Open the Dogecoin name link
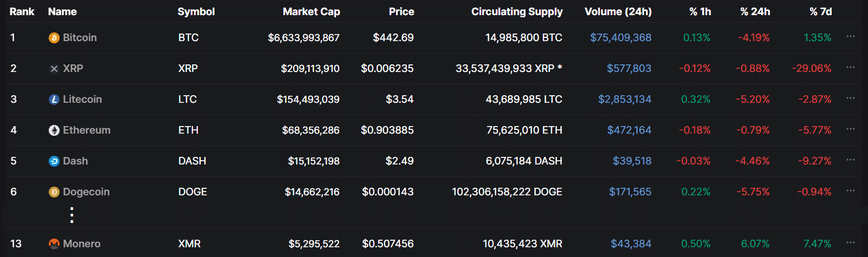Screen dimensions: 868x257 click(86, 192)
